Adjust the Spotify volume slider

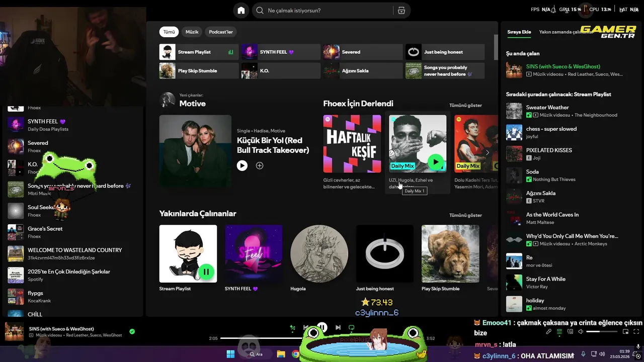pos(601,332)
